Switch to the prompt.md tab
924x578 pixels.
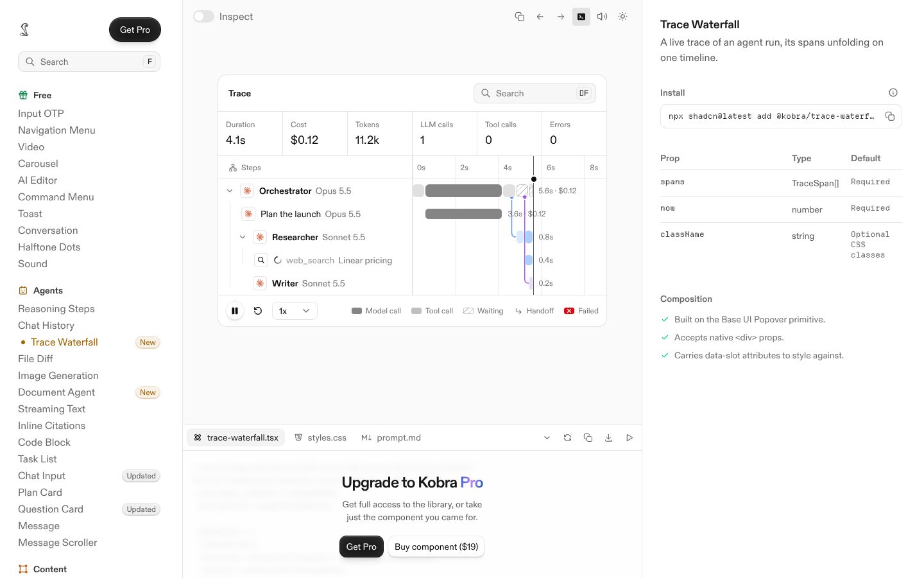391,438
